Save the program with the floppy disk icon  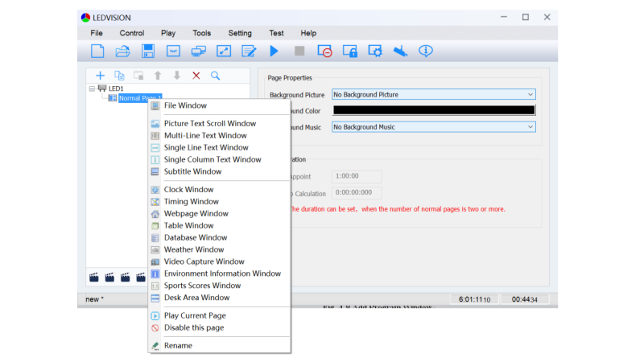(148, 51)
